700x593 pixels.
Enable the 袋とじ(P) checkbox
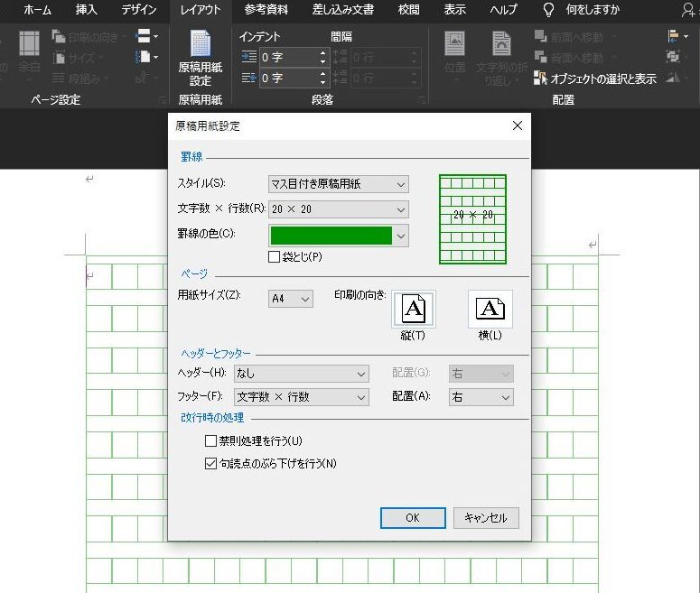[274, 256]
